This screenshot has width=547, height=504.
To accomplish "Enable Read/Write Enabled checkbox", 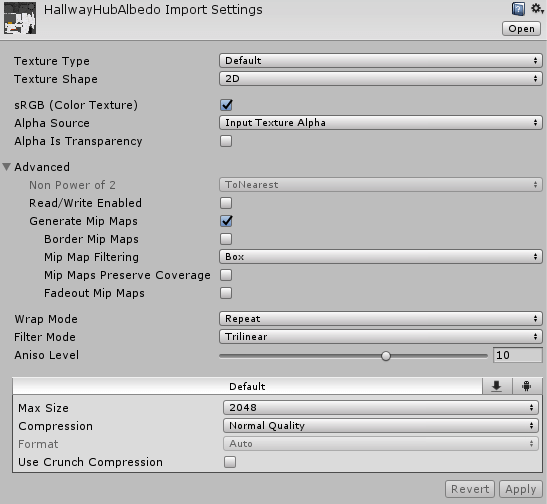I will (x=226, y=203).
